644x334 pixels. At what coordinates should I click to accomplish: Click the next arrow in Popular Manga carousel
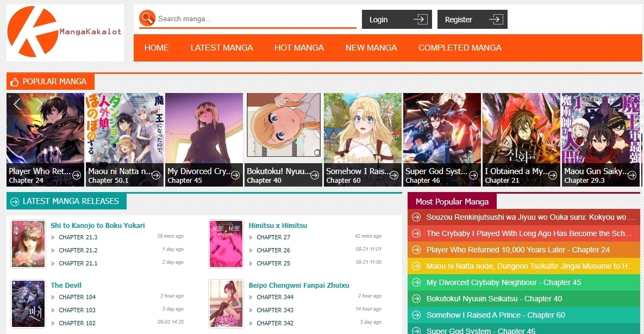pyautogui.click(x=40, y=104)
